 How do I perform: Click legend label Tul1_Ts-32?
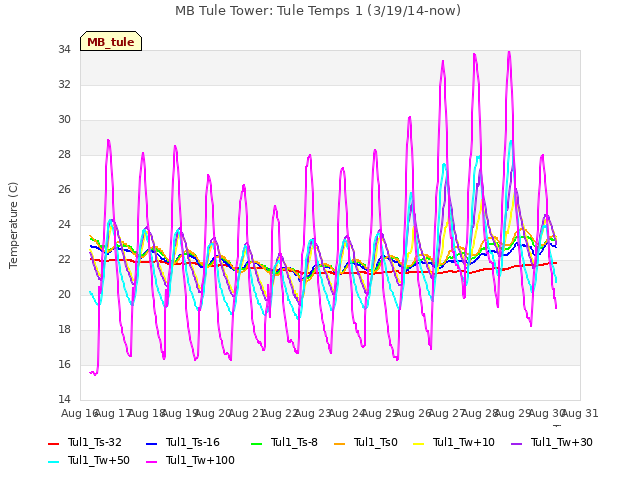click(x=95, y=442)
